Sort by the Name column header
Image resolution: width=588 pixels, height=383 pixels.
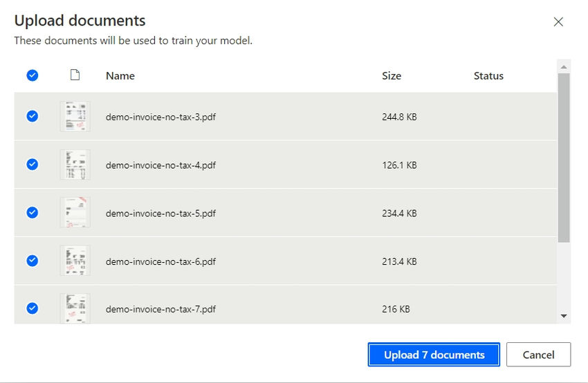[120, 76]
